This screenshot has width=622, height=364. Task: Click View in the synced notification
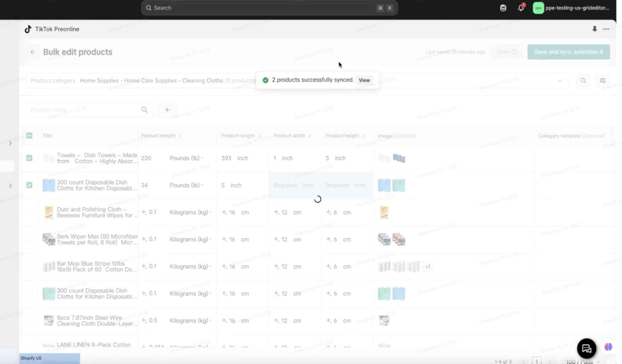pyautogui.click(x=364, y=80)
